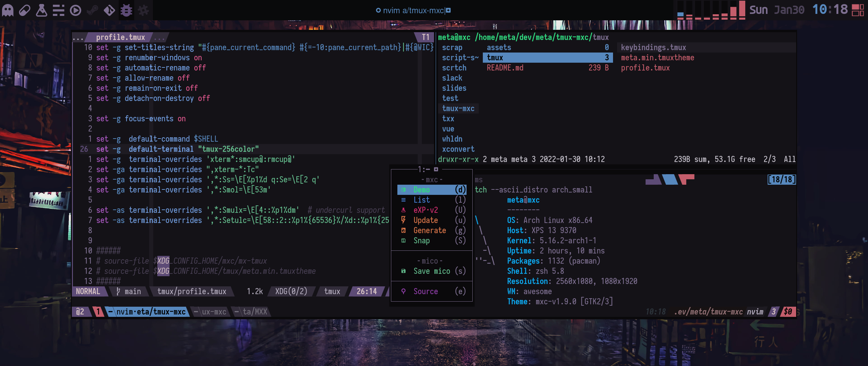
Task: Open README.md in the file list
Action: click(x=505, y=68)
